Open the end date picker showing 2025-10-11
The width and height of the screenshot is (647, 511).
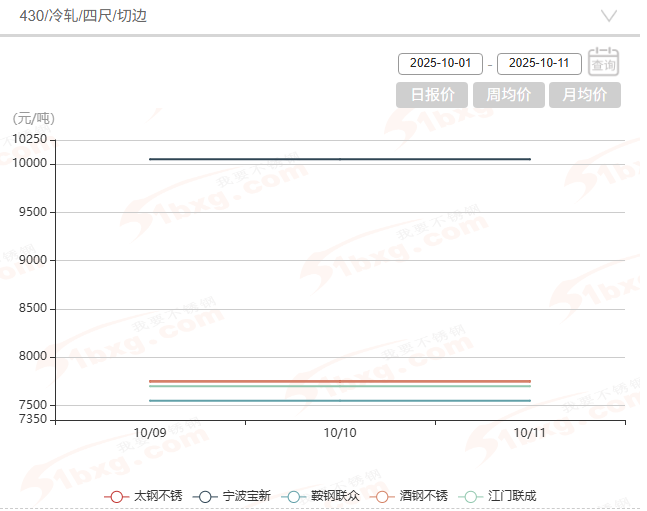[x=539, y=63]
